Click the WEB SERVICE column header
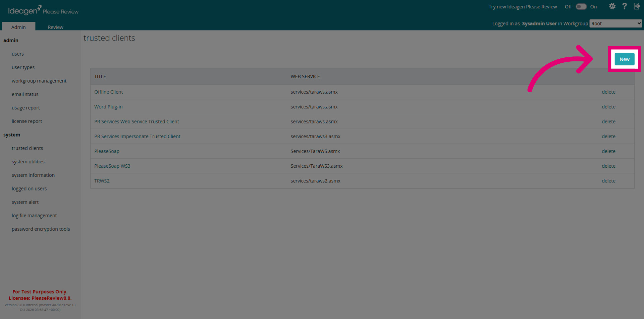Image resolution: width=644 pixels, height=319 pixels. (x=305, y=76)
